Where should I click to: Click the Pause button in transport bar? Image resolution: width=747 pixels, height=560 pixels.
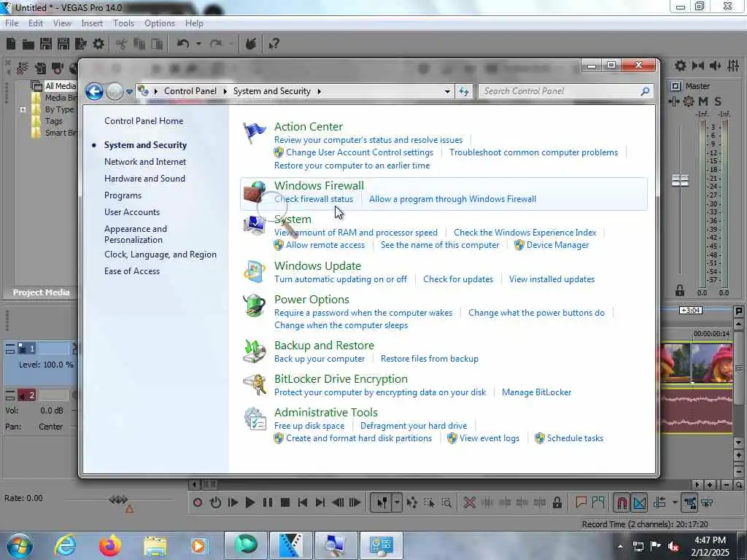(x=268, y=502)
